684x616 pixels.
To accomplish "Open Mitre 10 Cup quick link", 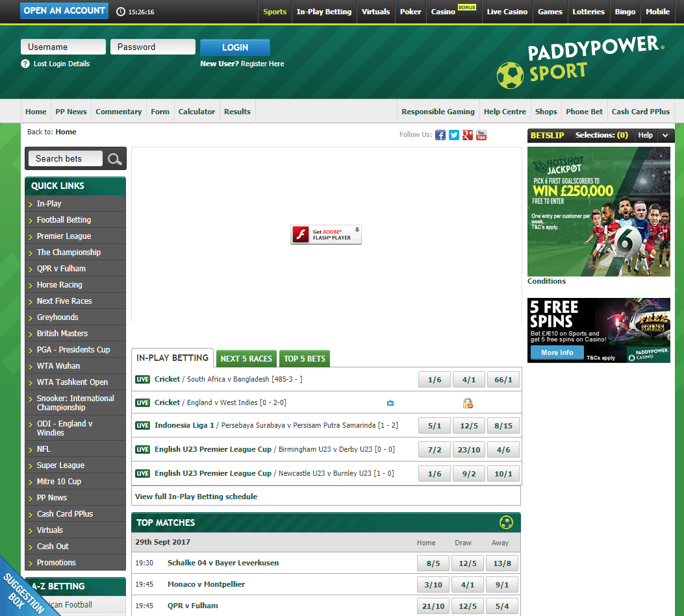I will pyautogui.click(x=75, y=481).
